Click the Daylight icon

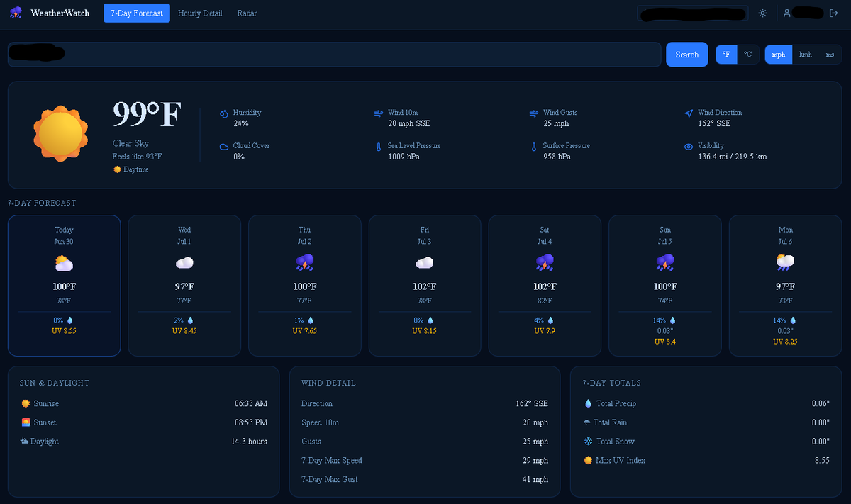(25, 442)
